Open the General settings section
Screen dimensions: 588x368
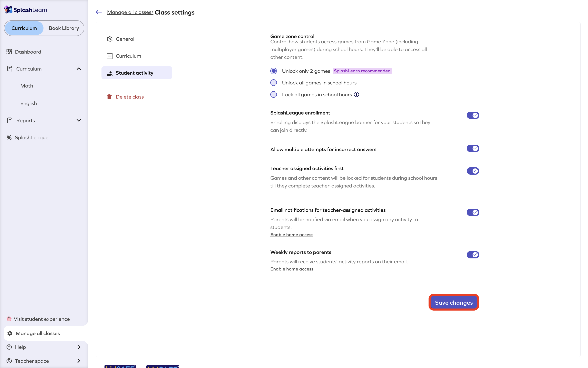pyautogui.click(x=137, y=39)
